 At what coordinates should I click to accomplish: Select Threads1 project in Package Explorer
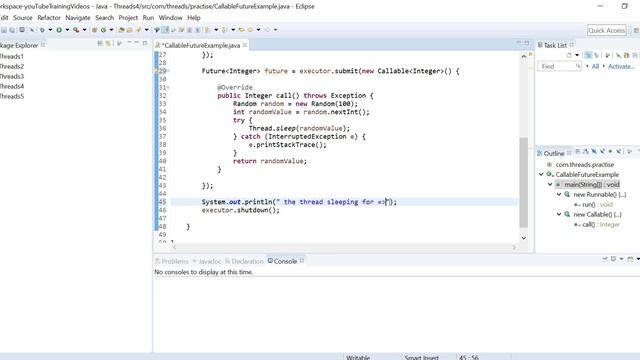(x=12, y=56)
